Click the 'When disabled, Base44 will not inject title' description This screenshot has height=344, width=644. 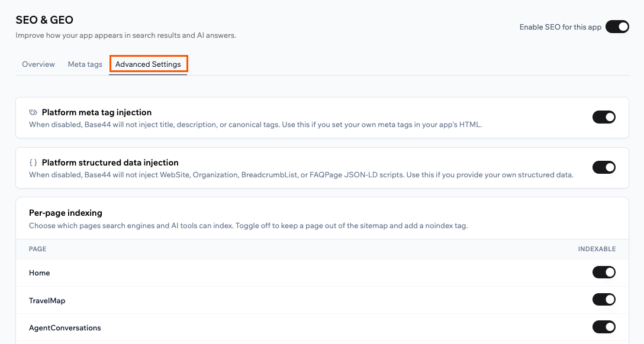tap(256, 125)
